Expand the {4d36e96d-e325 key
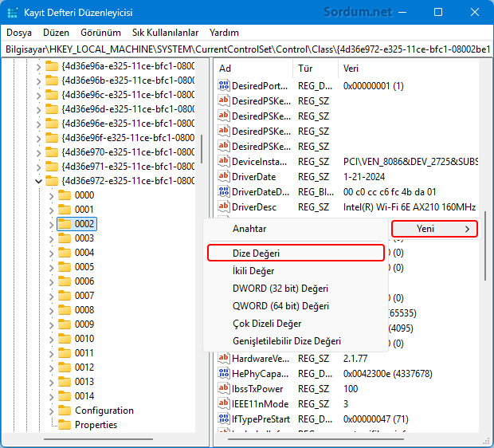 pos(38,110)
